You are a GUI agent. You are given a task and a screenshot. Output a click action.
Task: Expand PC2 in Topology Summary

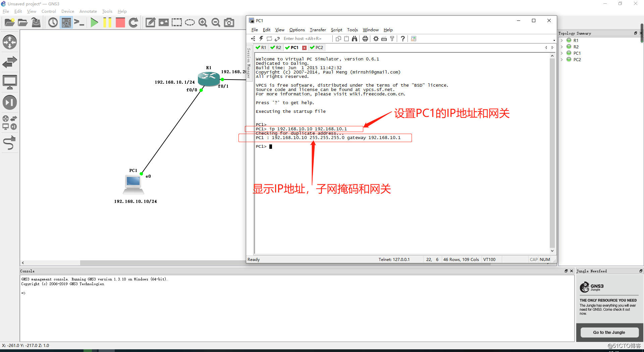[562, 59]
